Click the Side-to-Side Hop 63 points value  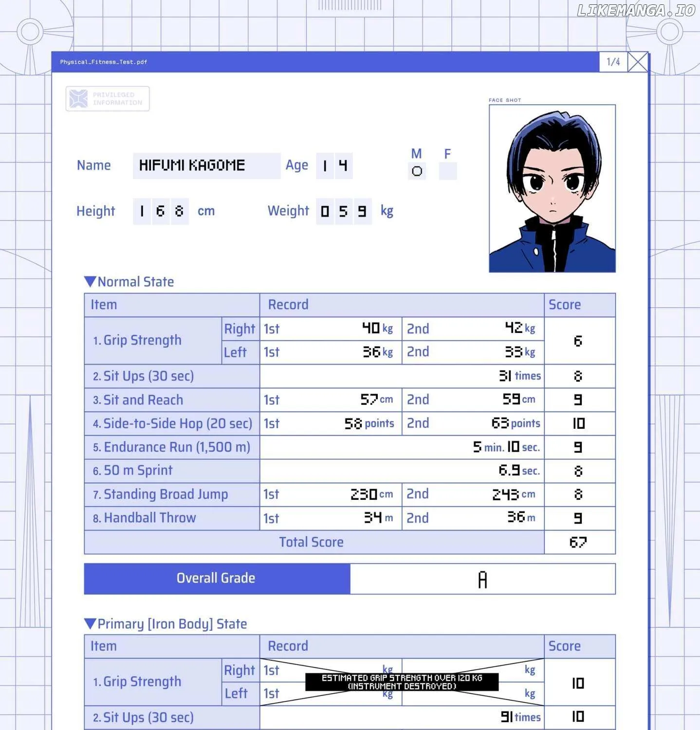516,423
